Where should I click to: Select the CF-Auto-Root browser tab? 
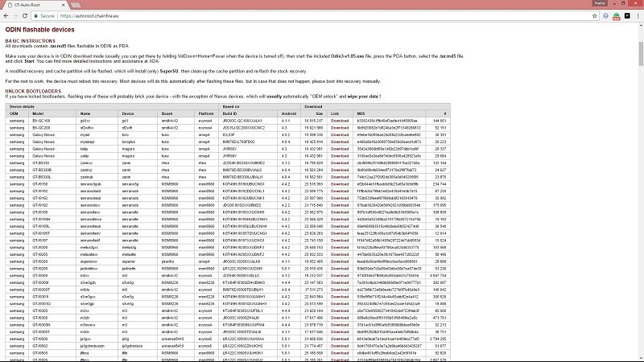click(x=36, y=5)
